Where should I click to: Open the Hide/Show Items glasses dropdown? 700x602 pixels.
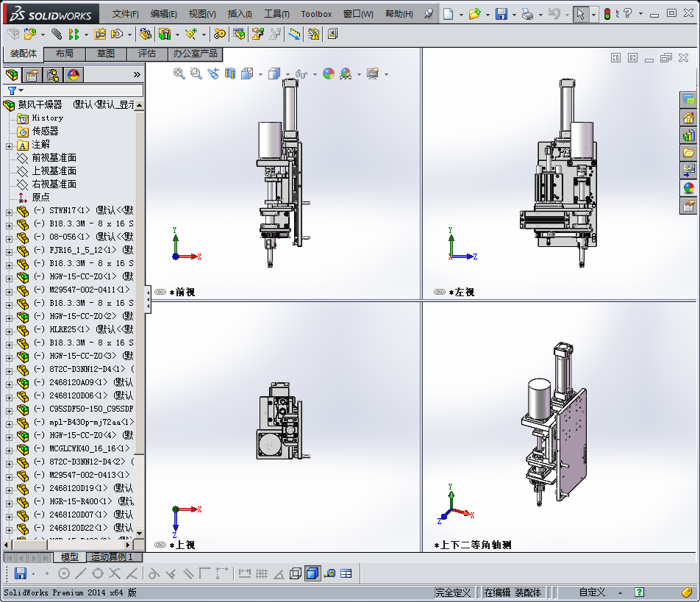(315, 74)
